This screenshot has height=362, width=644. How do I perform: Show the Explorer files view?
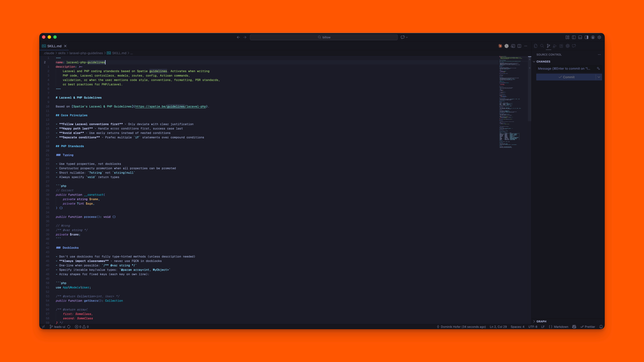[535, 46]
